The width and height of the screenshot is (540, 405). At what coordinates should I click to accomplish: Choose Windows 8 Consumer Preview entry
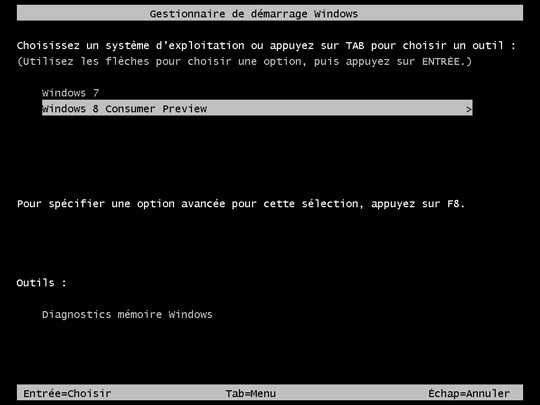coord(257,108)
